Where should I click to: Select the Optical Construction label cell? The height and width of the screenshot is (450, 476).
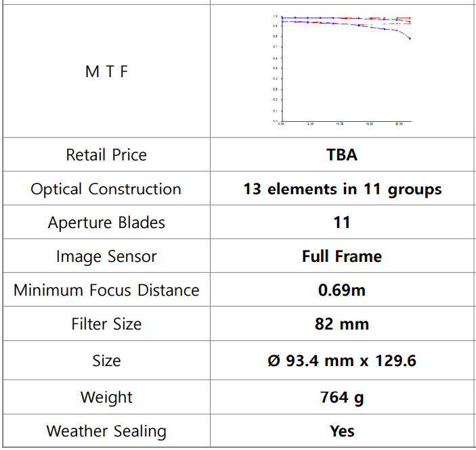coord(106,189)
